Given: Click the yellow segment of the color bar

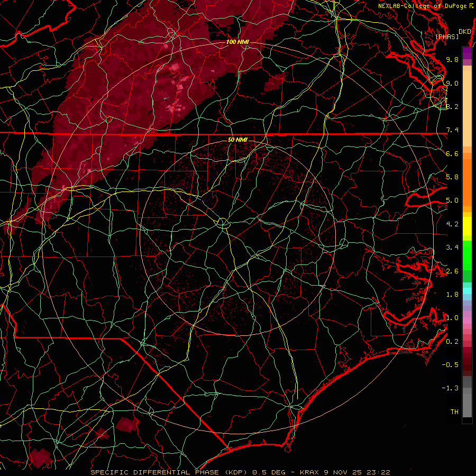Looking at the screenshot, I should (467, 226).
